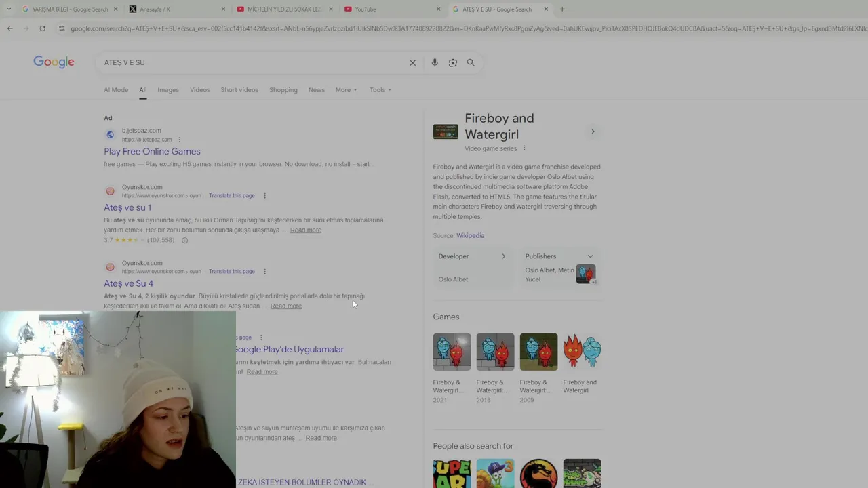The width and height of the screenshot is (868, 488).
Task: Close the ATEŞ V E SU tab
Action: click(x=546, y=9)
